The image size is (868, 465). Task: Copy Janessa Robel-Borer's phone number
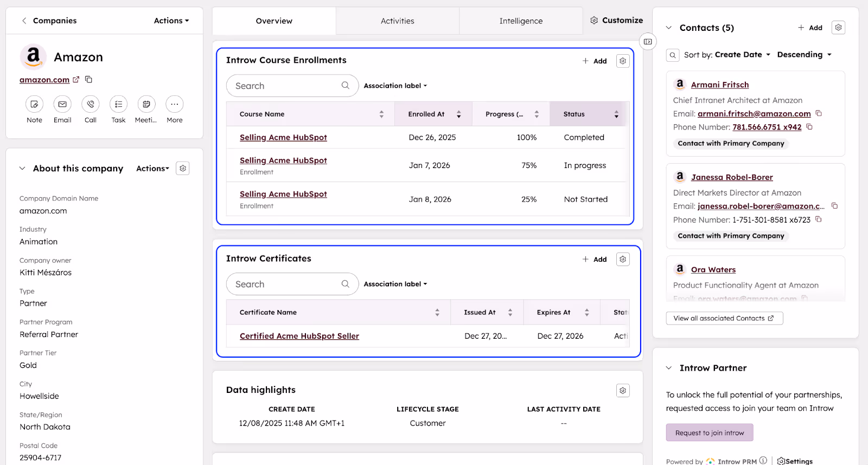click(819, 219)
